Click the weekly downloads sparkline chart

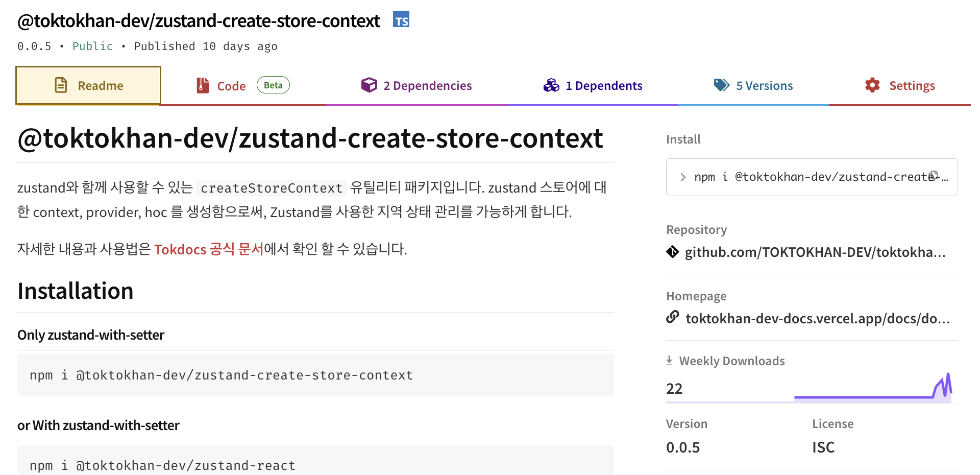(x=873, y=388)
